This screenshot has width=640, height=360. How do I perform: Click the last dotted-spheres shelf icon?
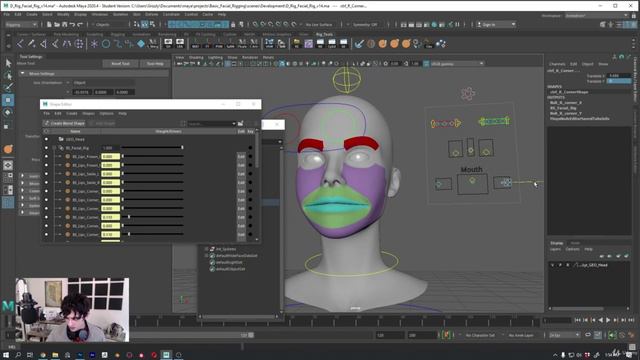coord(441,44)
